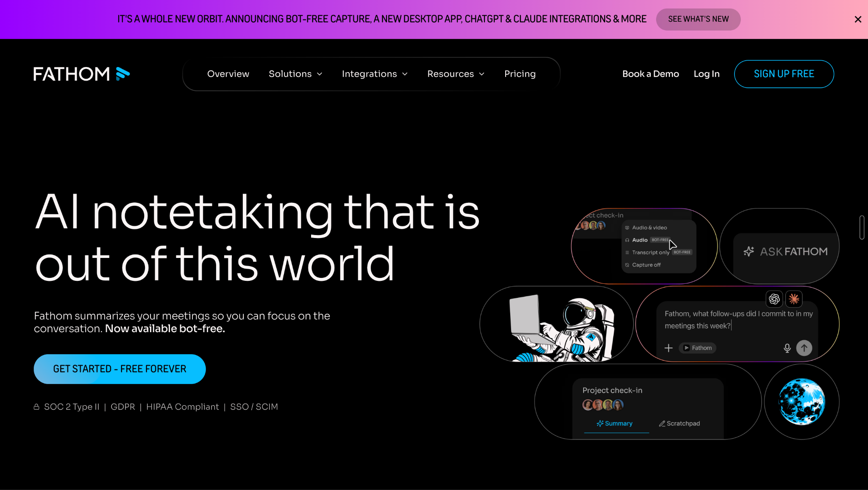Open the Overview page

click(x=228, y=74)
